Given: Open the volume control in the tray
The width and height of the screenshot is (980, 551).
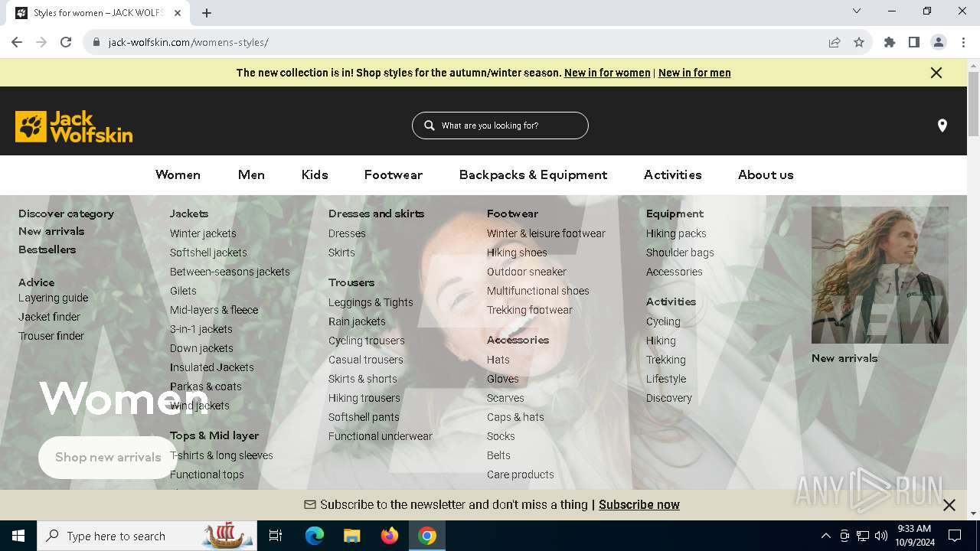Looking at the screenshot, I should (881, 536).
